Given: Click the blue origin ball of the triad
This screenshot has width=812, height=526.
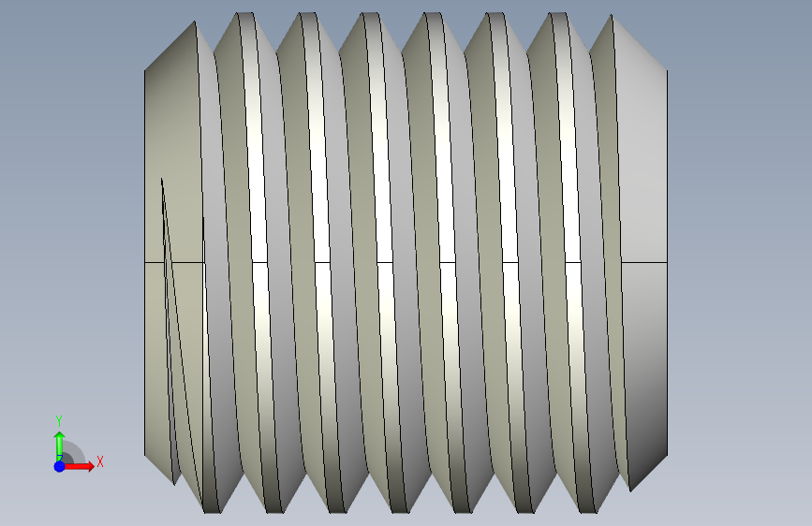Looking at the screenshot, I should [x=60, y=466].
